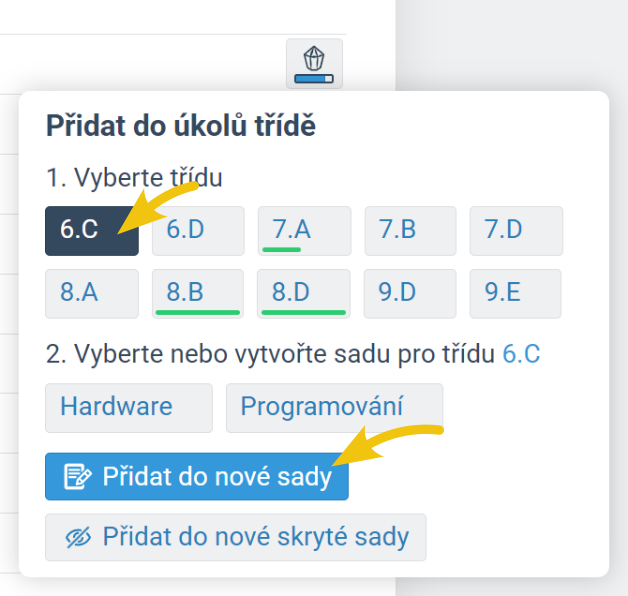Choose class 9.E
This screenshot has width=628, height=596.
tap(516, 294)
